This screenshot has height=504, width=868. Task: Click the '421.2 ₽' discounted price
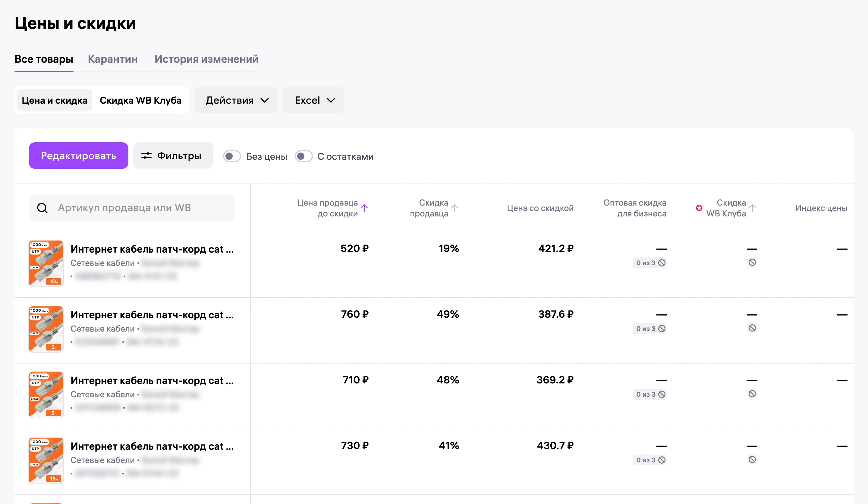[556, 248]
